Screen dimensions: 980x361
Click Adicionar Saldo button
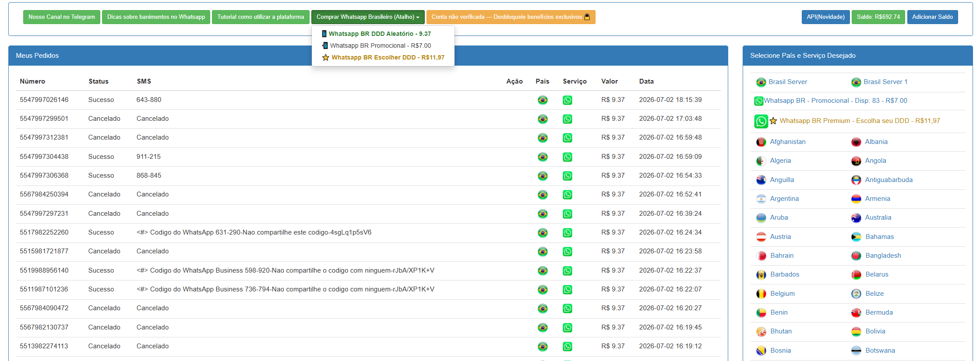pos(932,17)
